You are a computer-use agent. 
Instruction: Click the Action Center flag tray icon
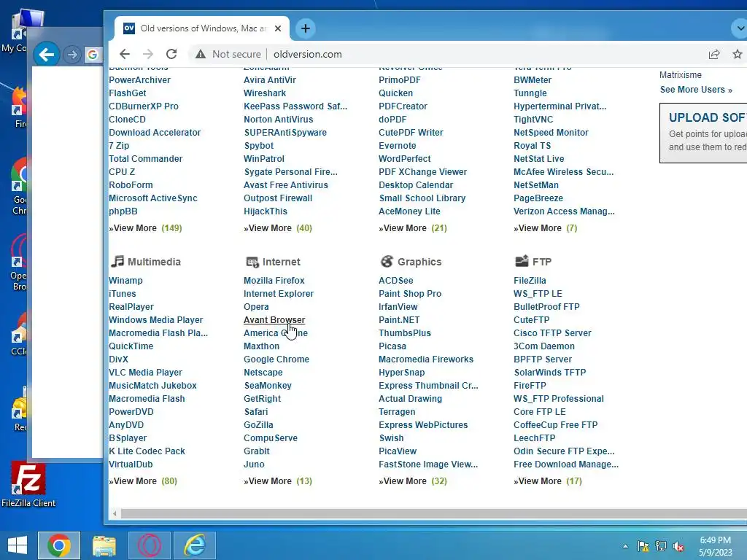click(x=643, y=546)
